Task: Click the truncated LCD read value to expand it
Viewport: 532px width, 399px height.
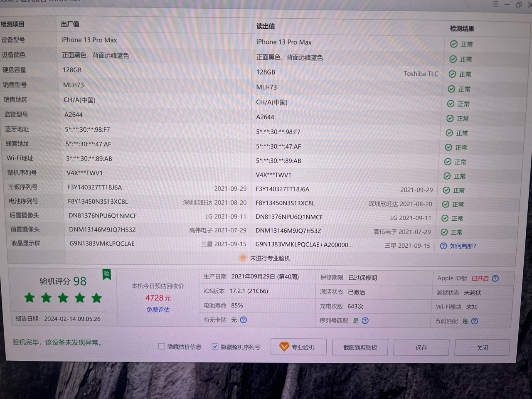Action: pyautogui.click(x=304, y=245)
